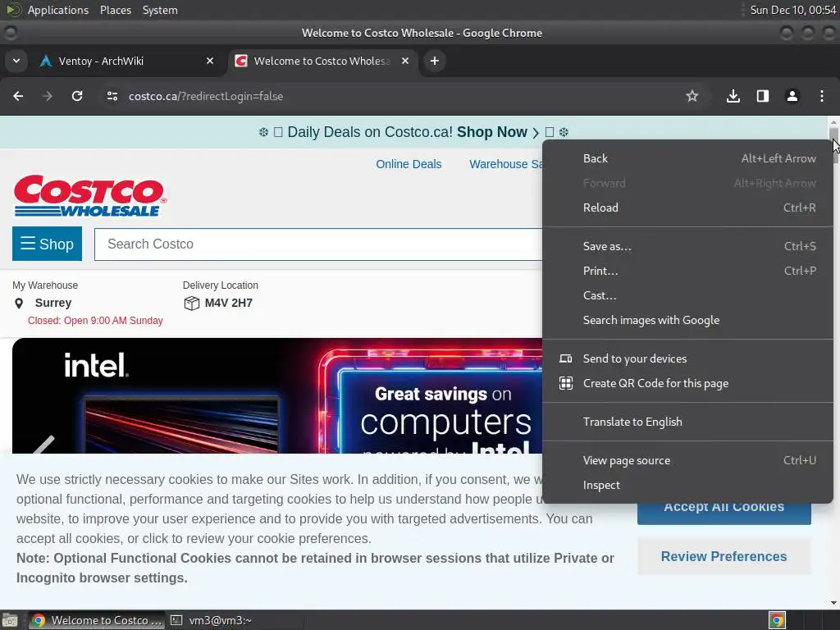Click the browser back arrow button
This screenshot has width=840, height=630.
pos(18,96)
